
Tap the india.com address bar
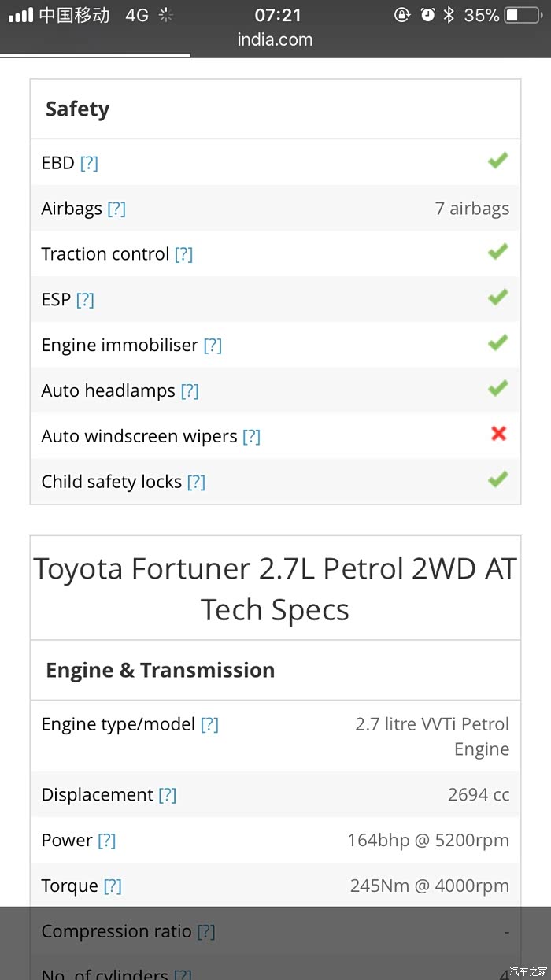tap(275, 39)
